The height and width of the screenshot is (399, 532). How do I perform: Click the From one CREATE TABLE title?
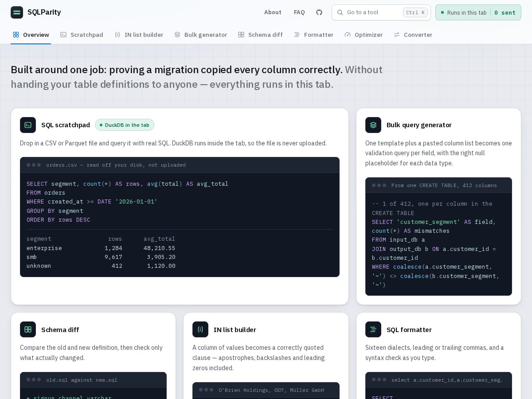(x=444, y=185)
